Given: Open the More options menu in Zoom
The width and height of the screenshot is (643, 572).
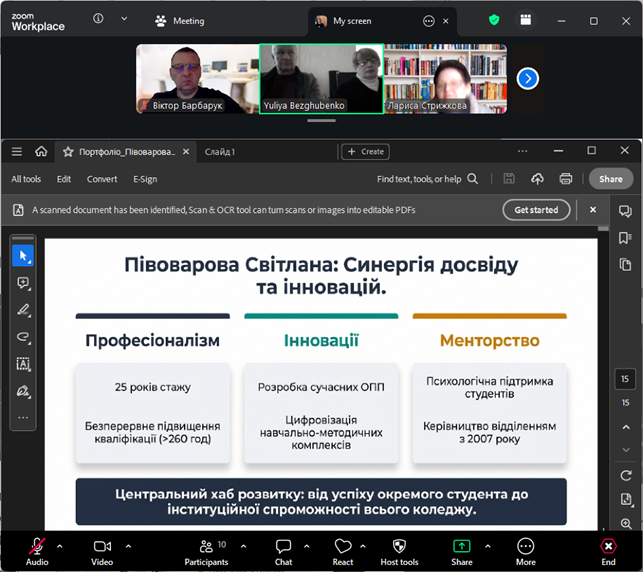Looking at the screenshot, I should 526,551.
